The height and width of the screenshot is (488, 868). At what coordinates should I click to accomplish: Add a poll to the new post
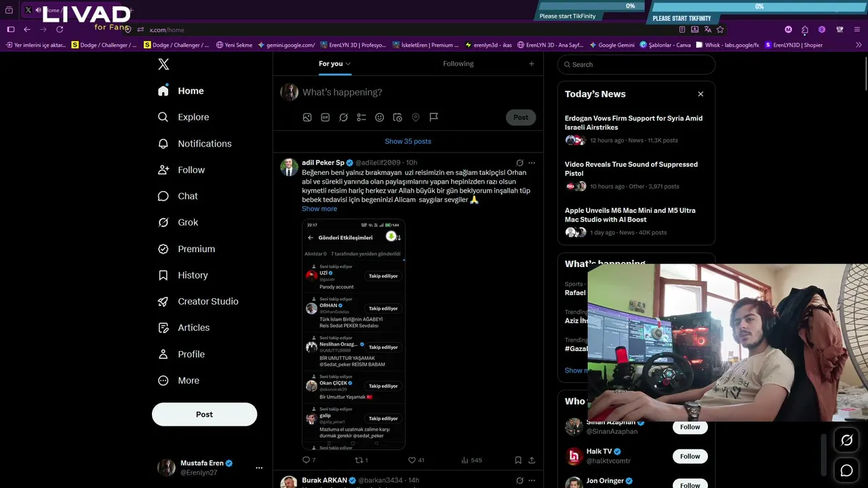361,117
